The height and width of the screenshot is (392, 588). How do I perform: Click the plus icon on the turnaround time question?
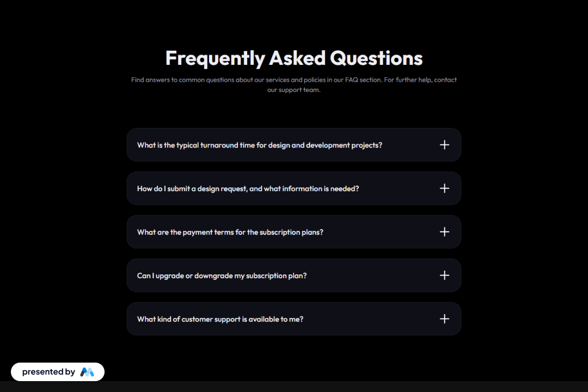(444, 145)
